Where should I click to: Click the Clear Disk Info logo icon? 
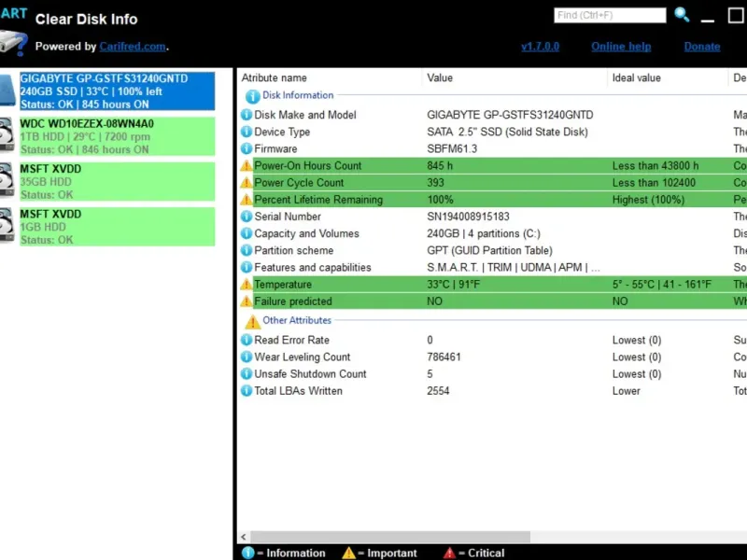(13, 37)
